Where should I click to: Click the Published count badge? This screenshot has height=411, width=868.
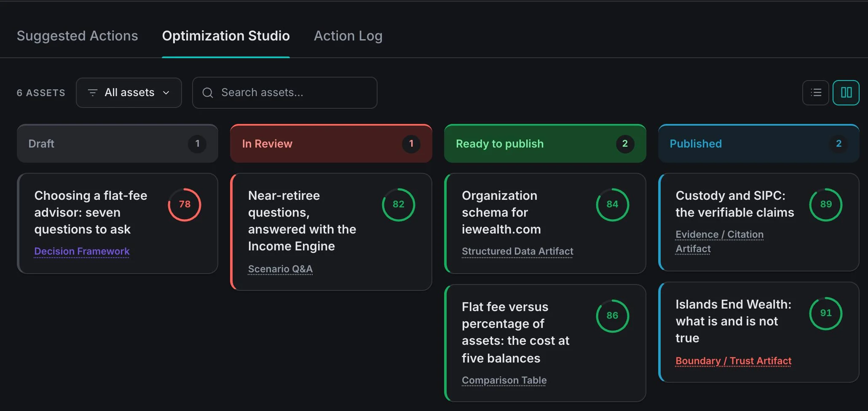point(839,144)
